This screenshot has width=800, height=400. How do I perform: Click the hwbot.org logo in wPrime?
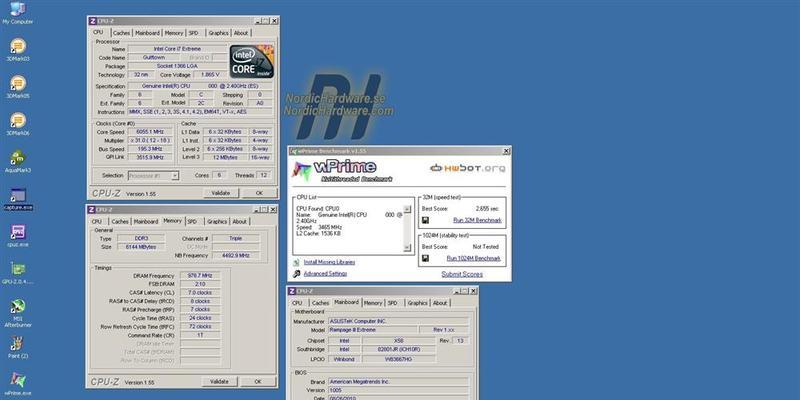(x=468, y=168)
